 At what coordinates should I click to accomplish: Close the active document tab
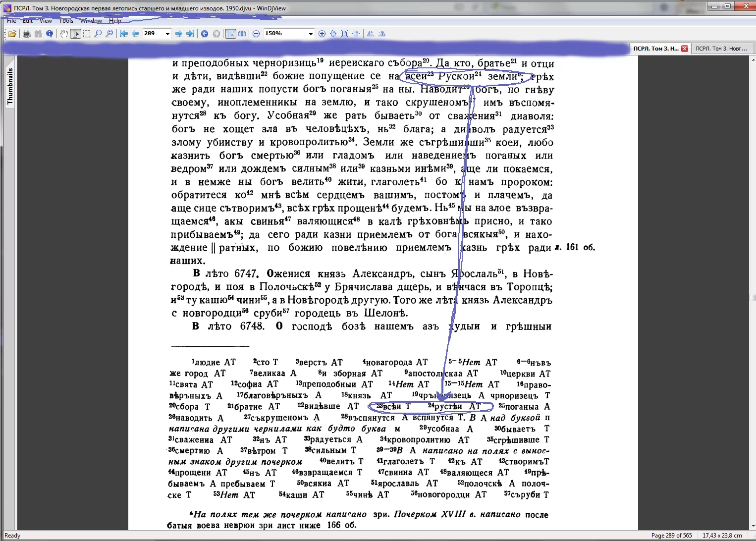(685, 49)
